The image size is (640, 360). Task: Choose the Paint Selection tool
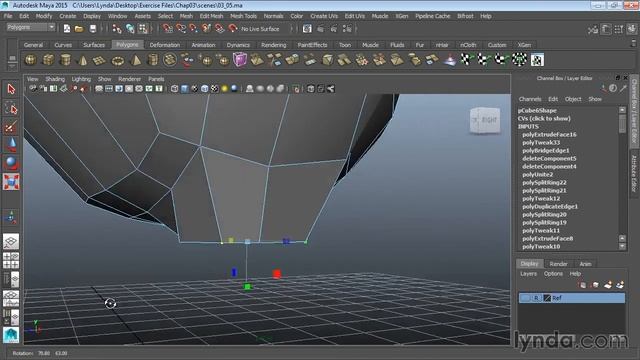[11, 127]
